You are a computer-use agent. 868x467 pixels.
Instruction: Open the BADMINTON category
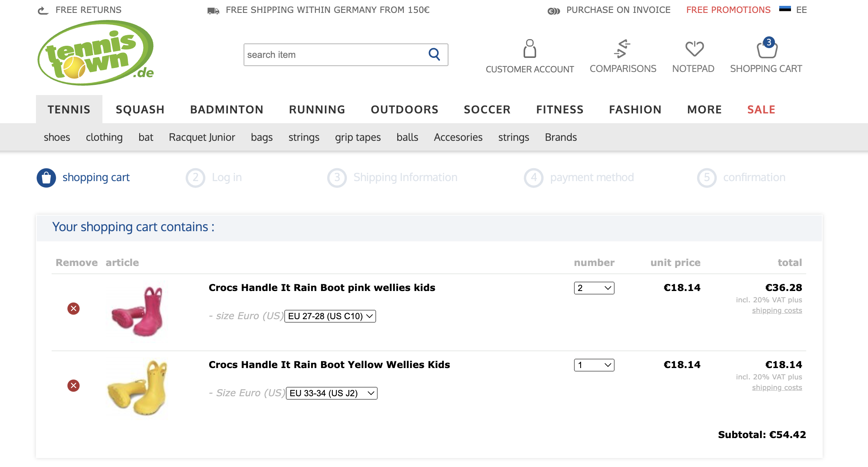click(227, 110)
